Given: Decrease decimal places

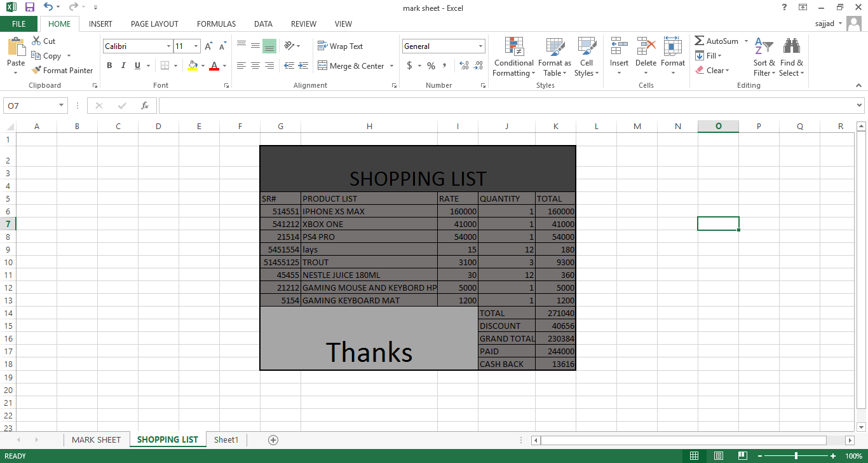Looking at the screenshot, I should (x=477, y=66).
